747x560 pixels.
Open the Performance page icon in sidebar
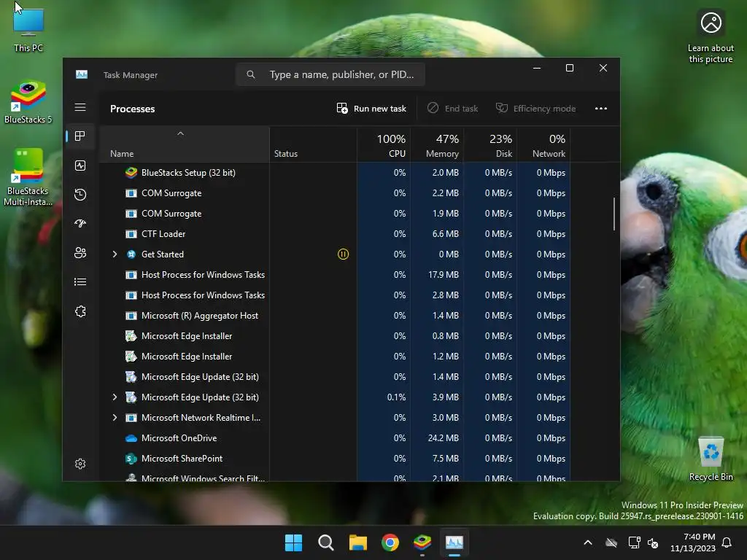point(80,166)
